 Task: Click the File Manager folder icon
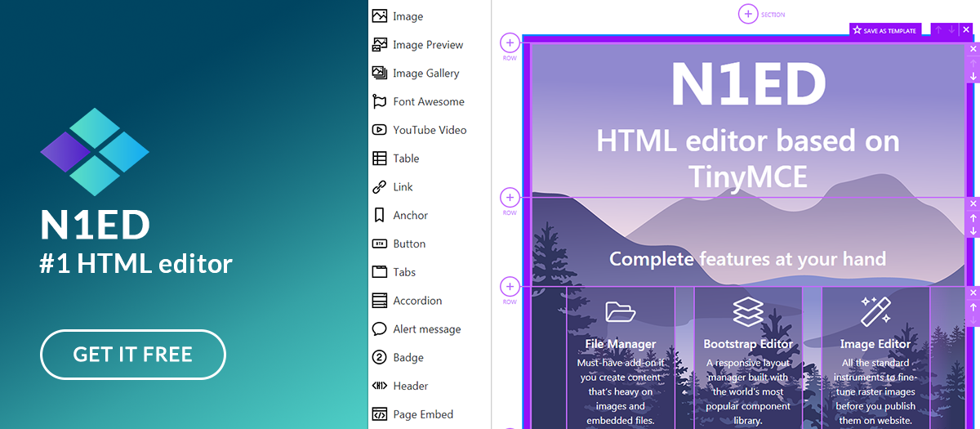coord(621,311)
